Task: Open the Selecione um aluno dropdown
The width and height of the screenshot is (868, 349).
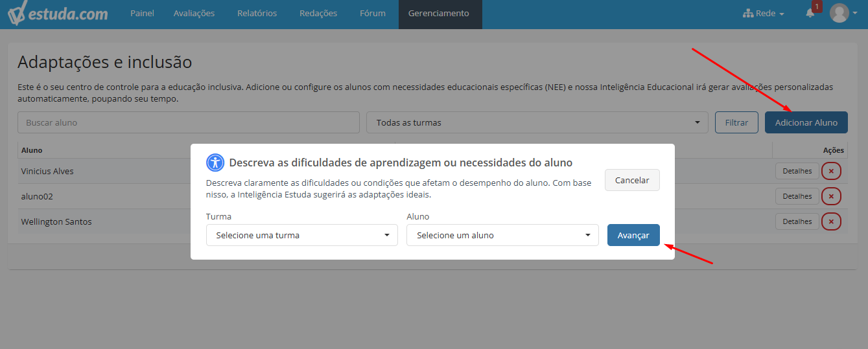Action: (x=502, y=235)
